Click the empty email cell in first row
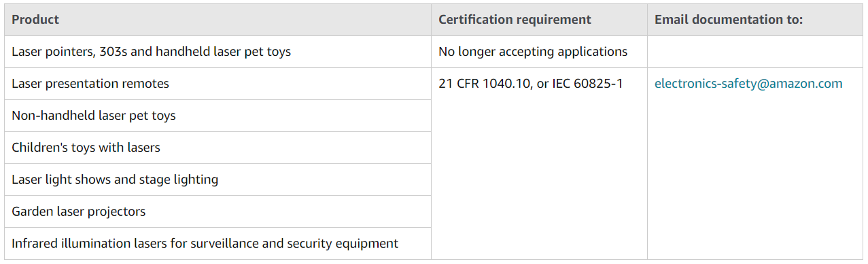Image resolution: width=868 pixels, height=264 pixels. [755, 52]
